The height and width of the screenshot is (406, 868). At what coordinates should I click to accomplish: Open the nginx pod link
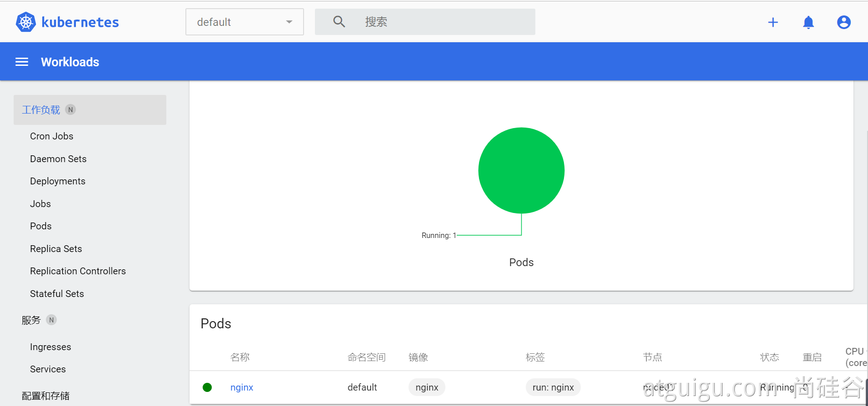click(242, 387)
